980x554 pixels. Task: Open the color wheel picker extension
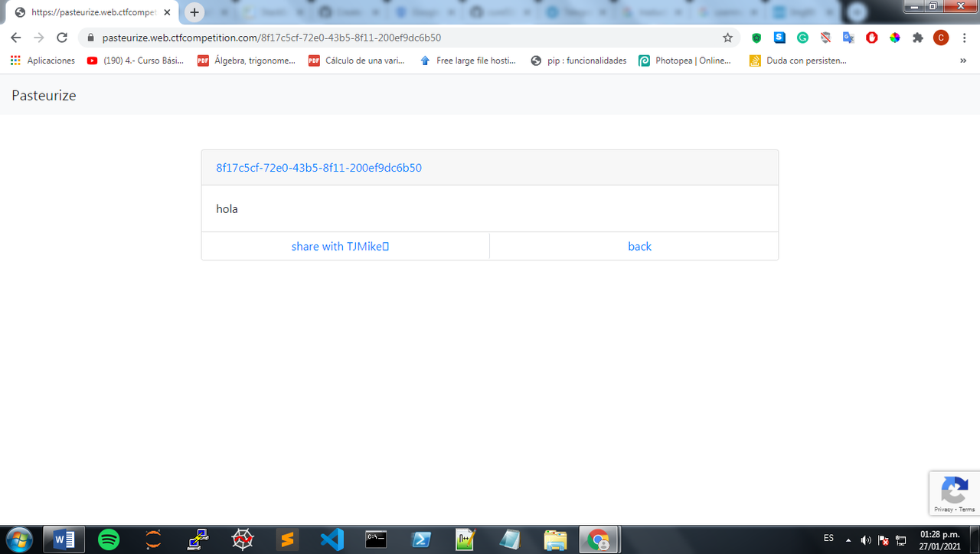coord(894,38)
